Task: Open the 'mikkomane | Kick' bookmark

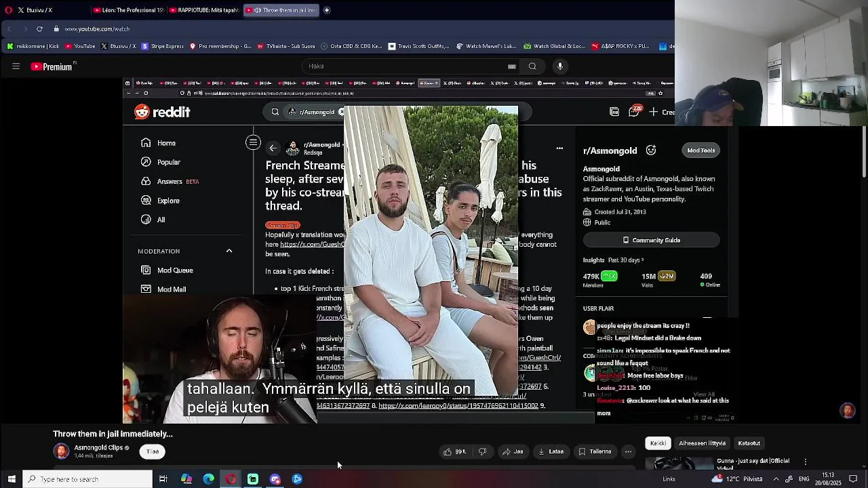Action: pos(33,46)
